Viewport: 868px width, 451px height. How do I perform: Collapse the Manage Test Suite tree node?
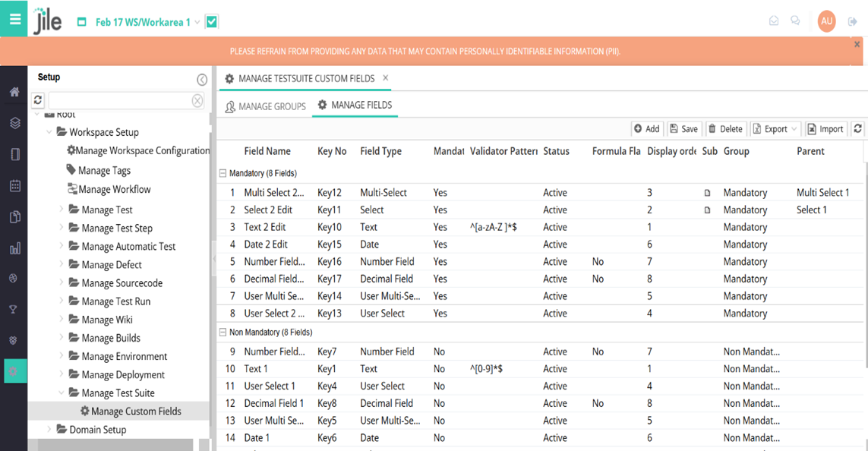click(61, 393)
